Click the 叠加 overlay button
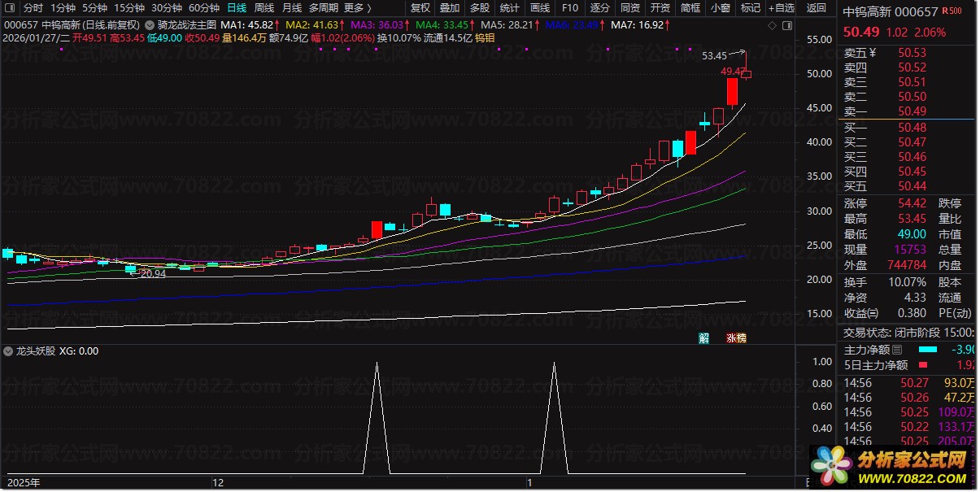Image resolution: width=980 pixels, height=492 pixels. click(x=450, y=7)
